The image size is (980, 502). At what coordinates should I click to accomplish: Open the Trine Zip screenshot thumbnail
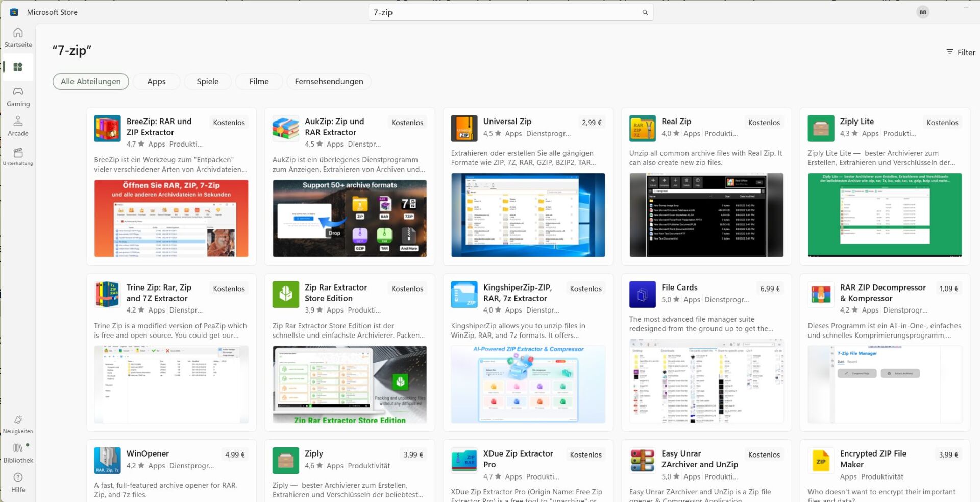tap(171, 385)
